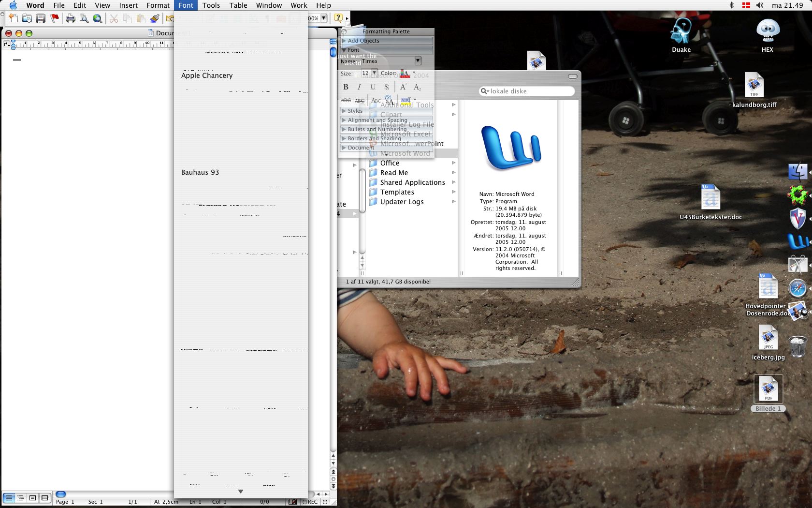
Task: Click the Paste (clipboard) toolbar icon
Action: click(x=141, y=18)
